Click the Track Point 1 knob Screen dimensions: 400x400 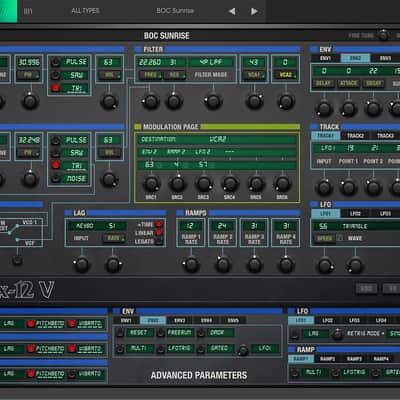(348, 187)
